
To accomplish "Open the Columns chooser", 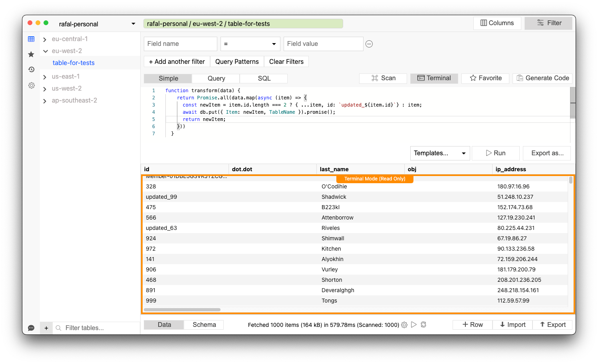I will tap(497, 23).
